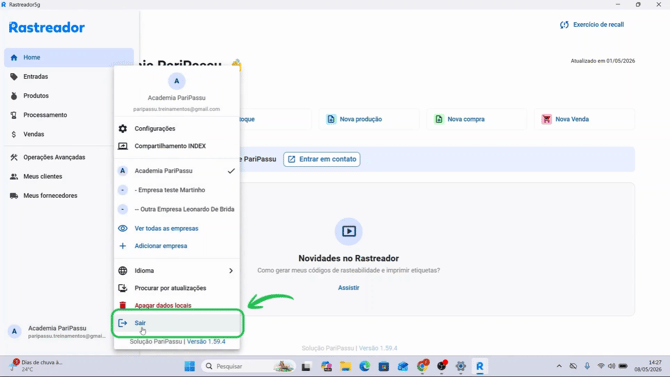Click the Sair exit icon
The image size is (670, 377).
123,323
